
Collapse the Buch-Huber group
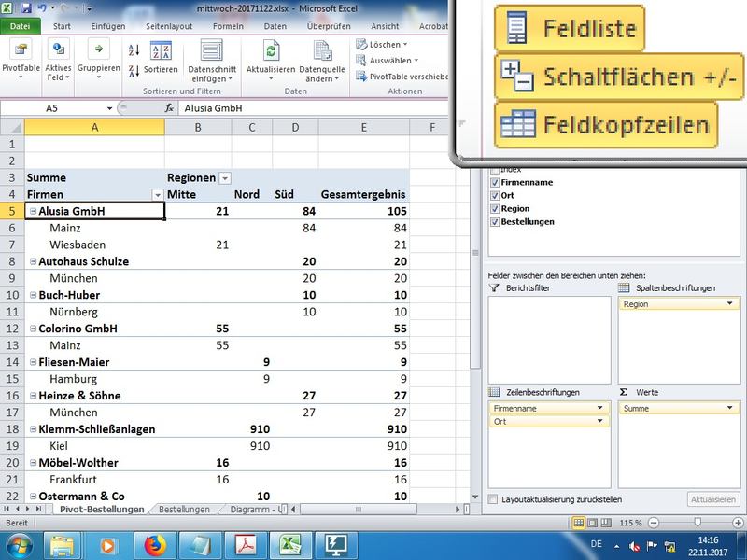pyautogui.click(x=33, y=295)
